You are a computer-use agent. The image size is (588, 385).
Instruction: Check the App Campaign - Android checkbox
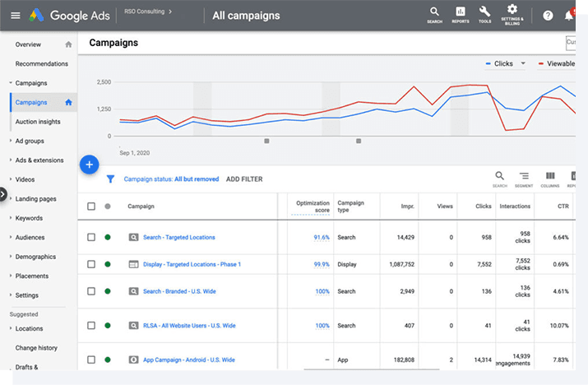coord(91,359)
